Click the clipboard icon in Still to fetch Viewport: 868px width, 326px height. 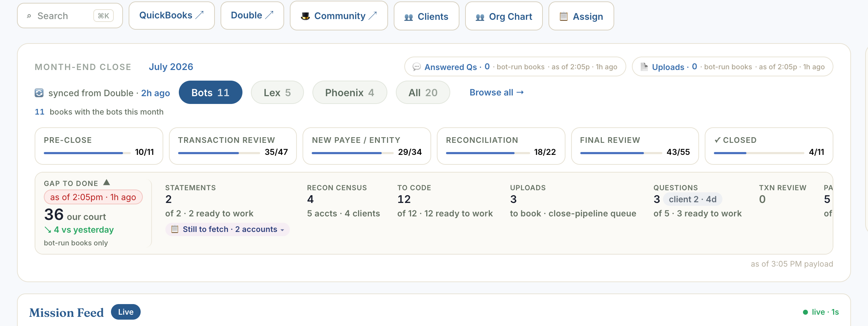coord(175,229)
